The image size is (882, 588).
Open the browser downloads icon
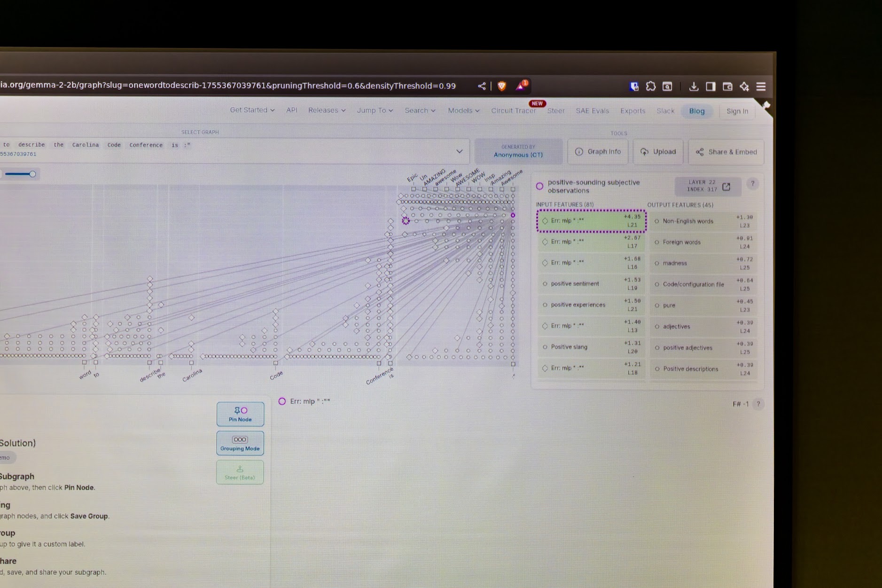[694, 86]
